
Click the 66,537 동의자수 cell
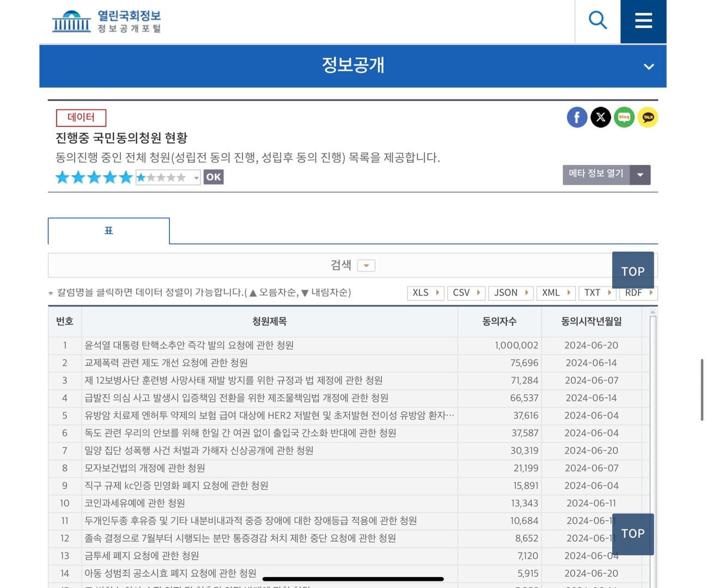point(500,398)
